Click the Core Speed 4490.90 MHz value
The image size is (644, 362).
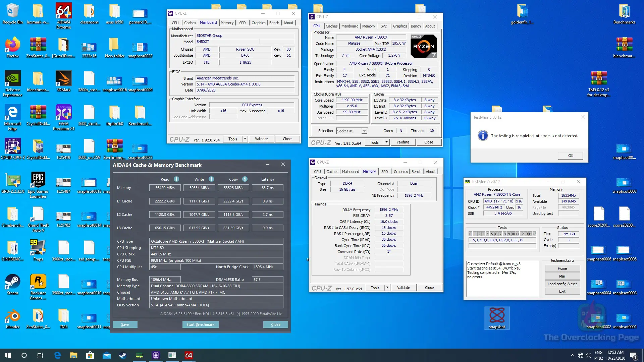(x=352, y=100)
